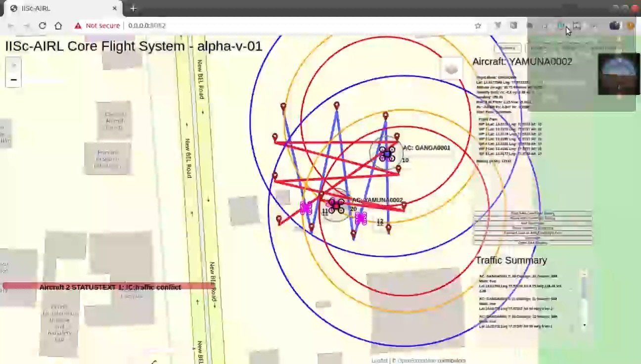Close the IISc-AIRL browser tab
This screenshot has height=364, width=641.
(115, 8)
